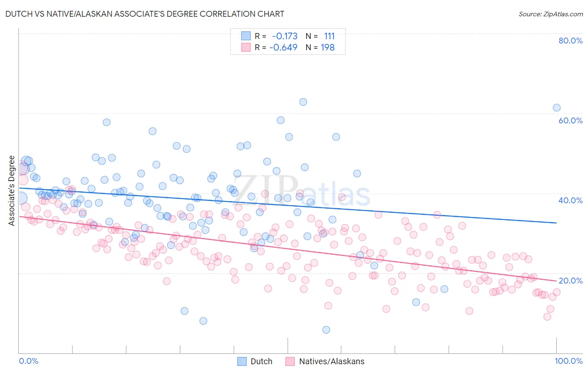Image resolution: width=588 pixels, height=373 pixels.
Task: Click the pink swatch beside R = -0.649
Action: 246,47
